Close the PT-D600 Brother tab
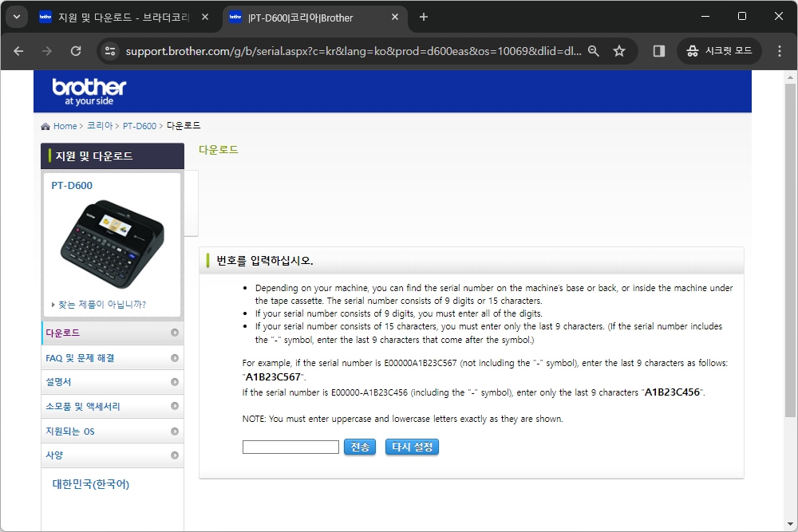Image resolution: width=798 pixels, height=532 pixels. [395, 18]
